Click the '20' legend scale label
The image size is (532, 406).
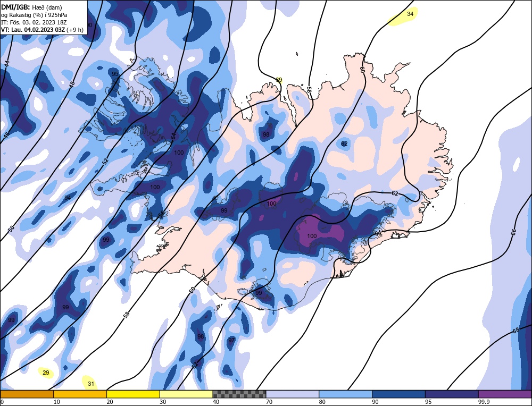[x=110, y=402]
